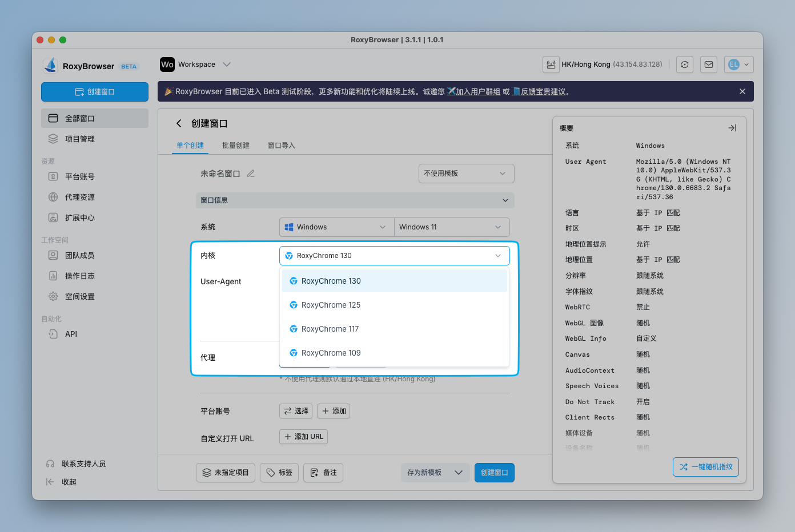Click the bottom blue 创建窗口 button

pos(495,473)
